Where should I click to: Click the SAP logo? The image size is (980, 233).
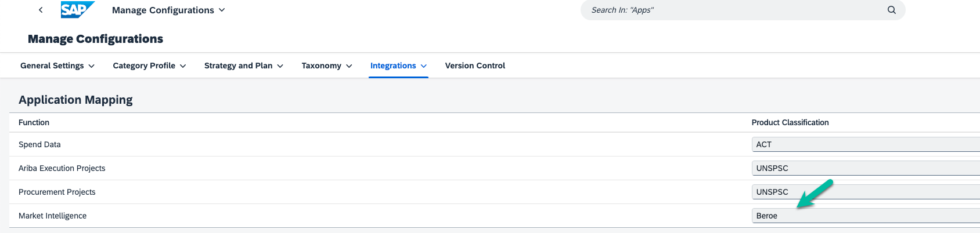77,10
